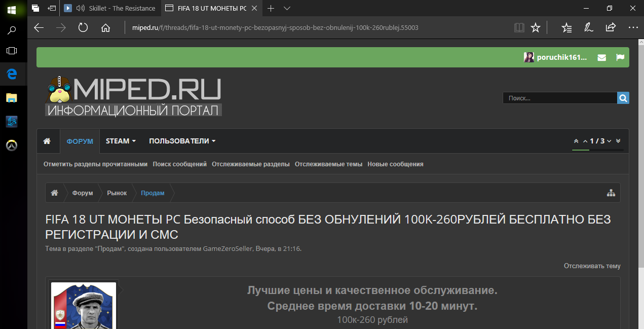Share this page via the Share icon
644x329 pixels.
[611, 28]
